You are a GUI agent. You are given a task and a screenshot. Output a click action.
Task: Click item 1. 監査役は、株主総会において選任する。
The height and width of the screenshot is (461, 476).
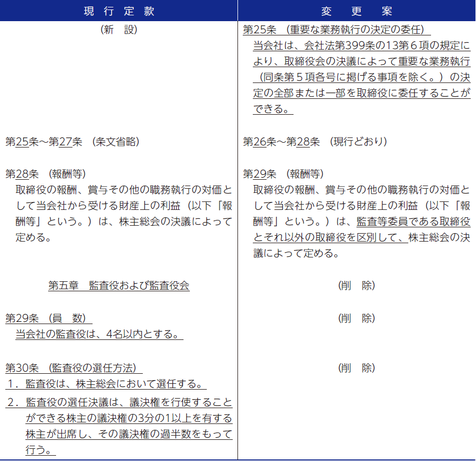point(106,383)
